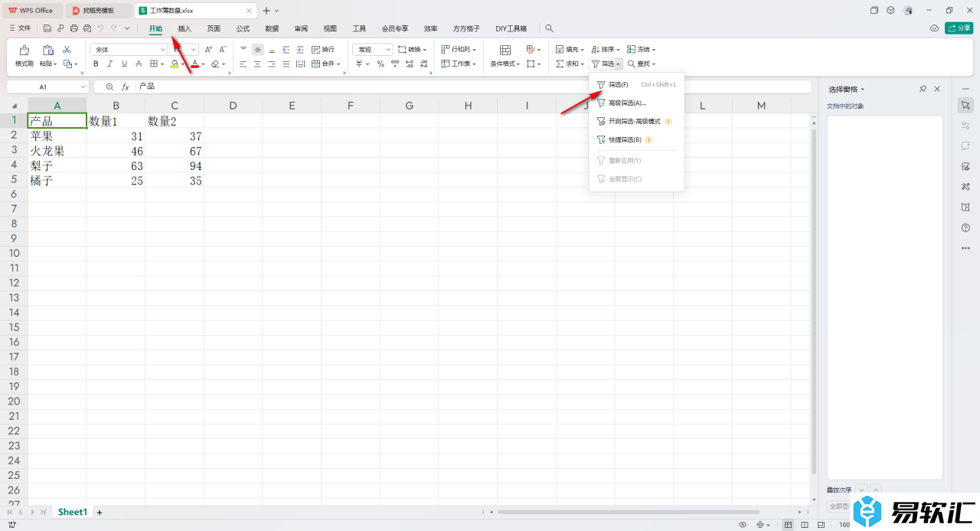Increase font size with A+ icon

[208, 49]
